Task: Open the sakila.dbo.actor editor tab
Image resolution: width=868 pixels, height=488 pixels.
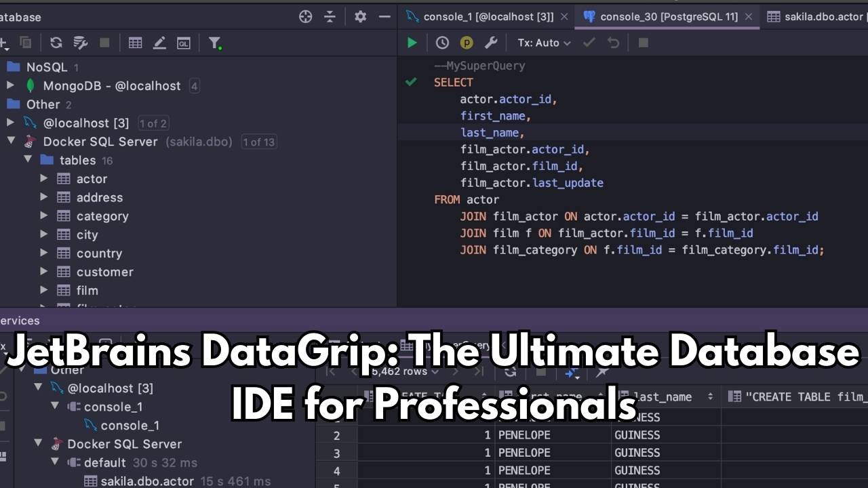Action: click(x=816, y=17)
